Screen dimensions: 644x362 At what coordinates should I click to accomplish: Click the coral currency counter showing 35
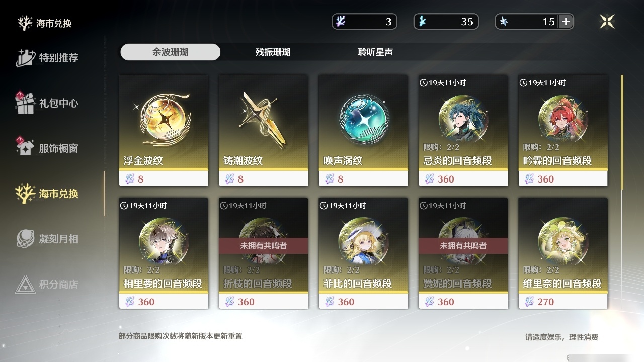446,22
